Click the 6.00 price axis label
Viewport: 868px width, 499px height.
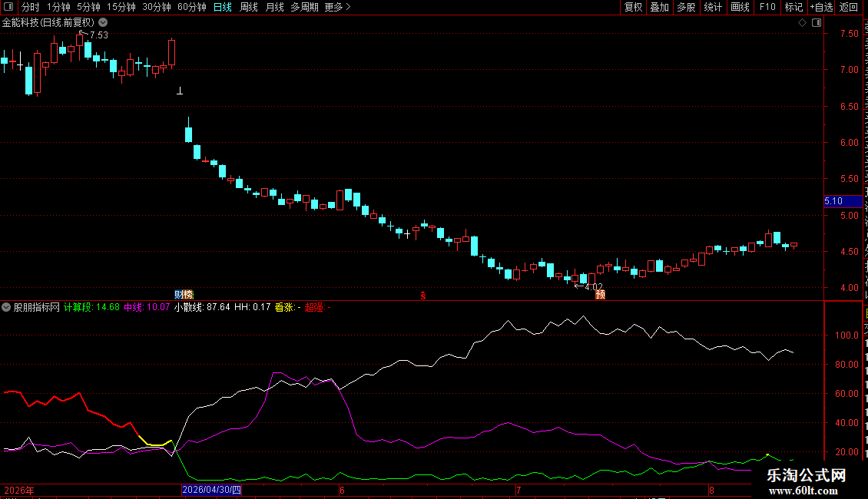click(849, 142)
